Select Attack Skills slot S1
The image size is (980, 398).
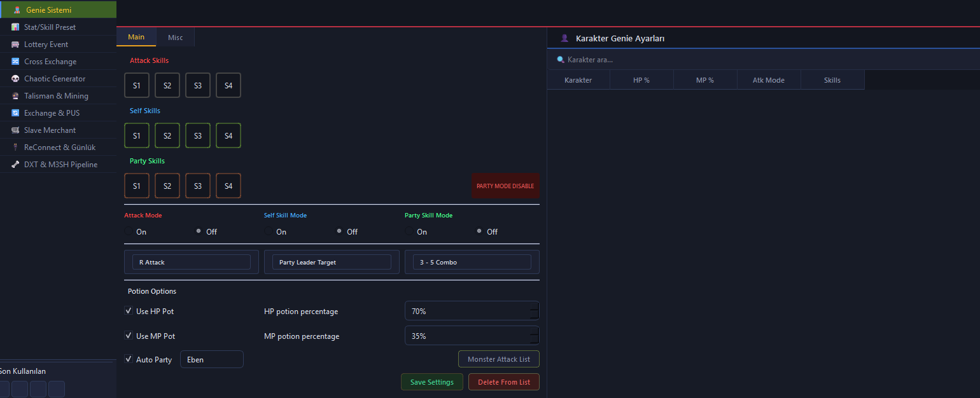(137, 85)
